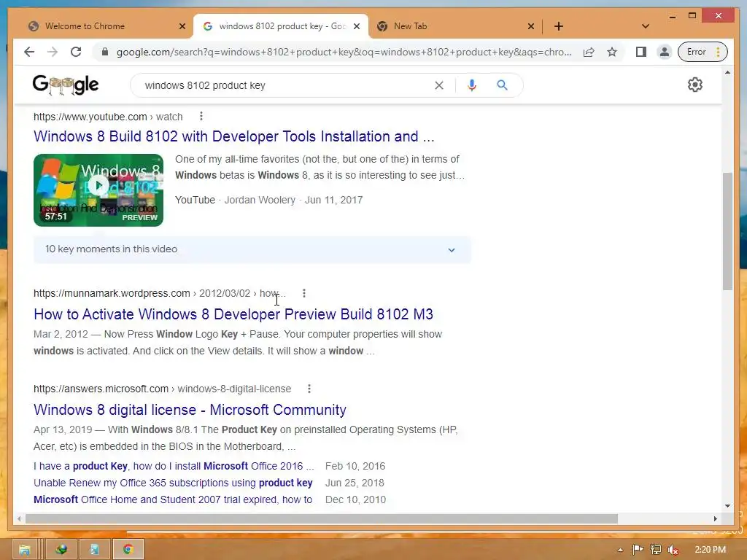Click the scroll right arrow
The width and height of the screenshot is (747, 560).
715,518
